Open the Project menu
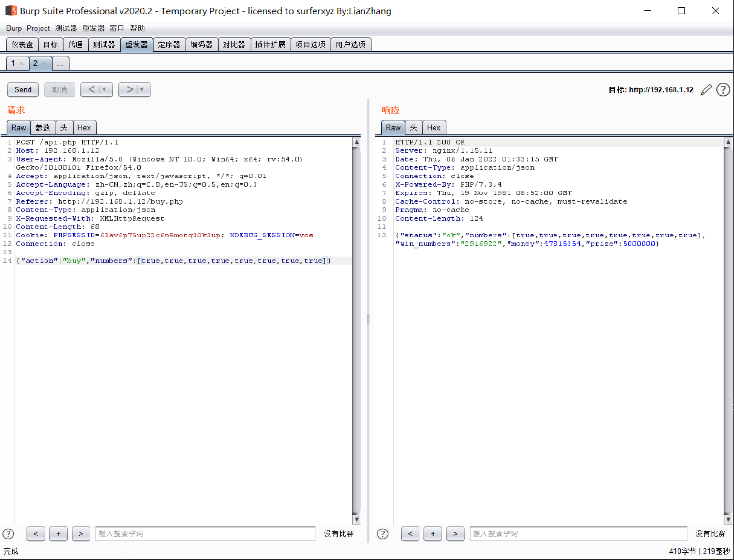Viewport: 734px width, 560px height. [38, 29]
